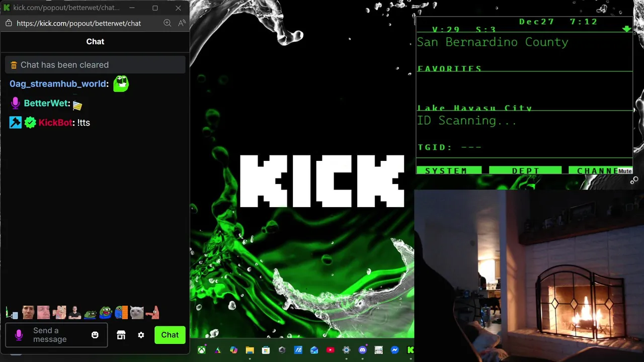Click the kick.com popout URL address bar
The height and width of the screenshot is (362, 644).
click(78, 23)
